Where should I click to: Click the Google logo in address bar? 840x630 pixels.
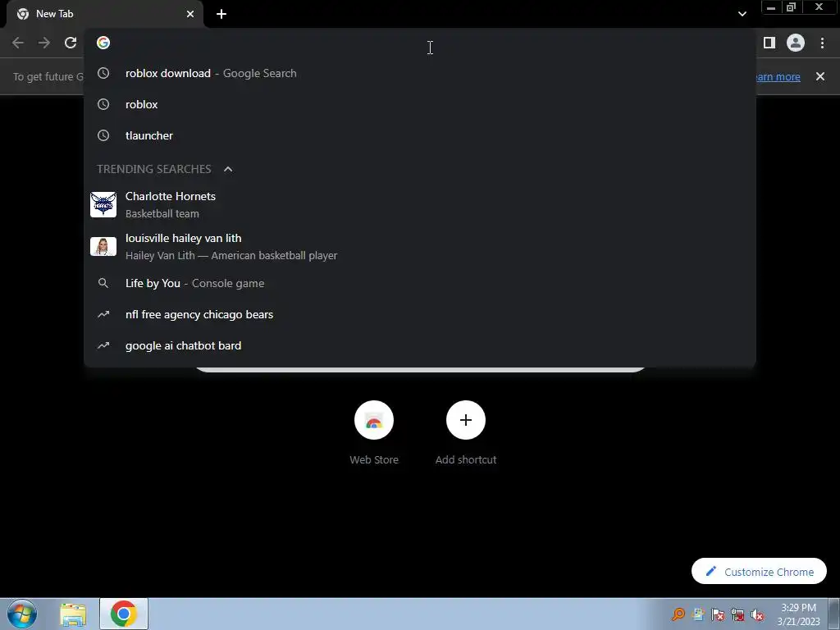(x=103, y=43)
